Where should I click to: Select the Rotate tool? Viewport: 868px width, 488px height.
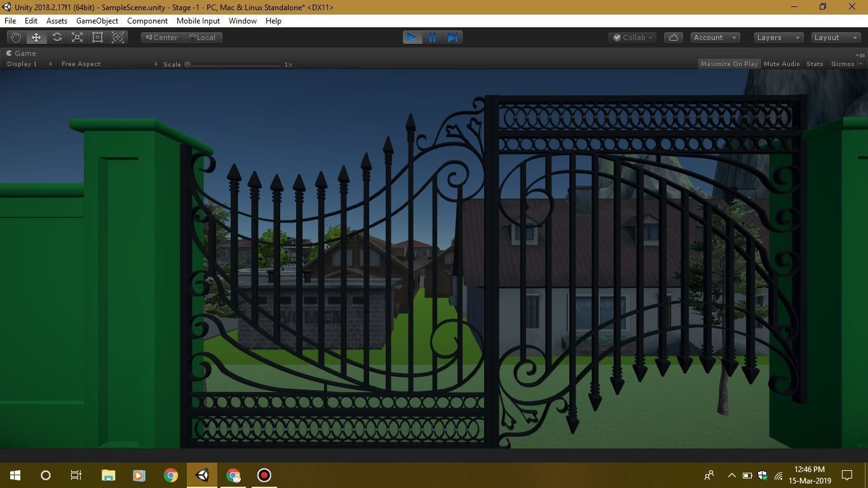(57, 37)
